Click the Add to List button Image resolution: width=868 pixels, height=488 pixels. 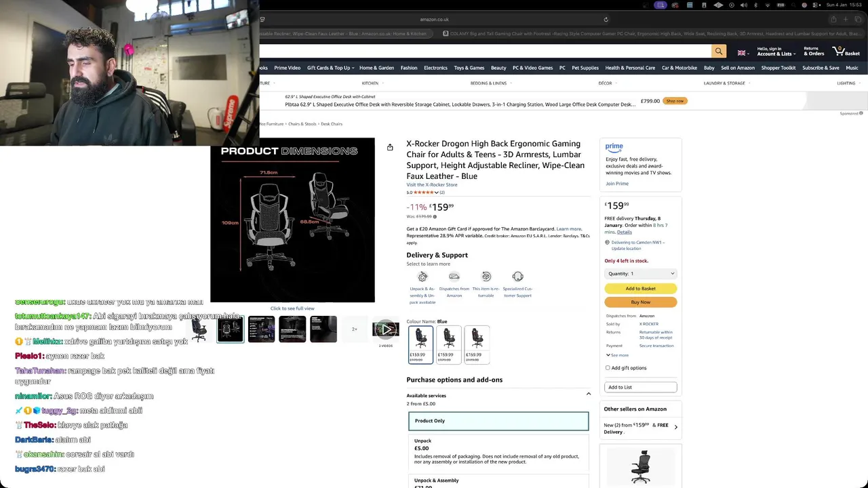click(640, 387)
